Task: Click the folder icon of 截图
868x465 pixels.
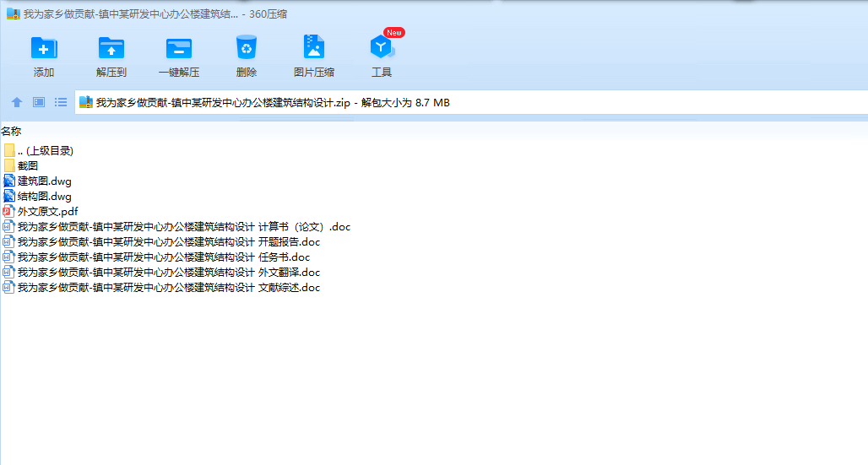Action: [8, 165]
